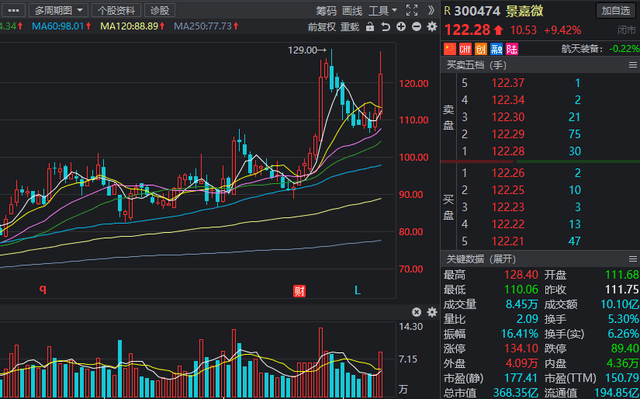
Task: Click the red q marker on timeline
Action: (42, 290)
